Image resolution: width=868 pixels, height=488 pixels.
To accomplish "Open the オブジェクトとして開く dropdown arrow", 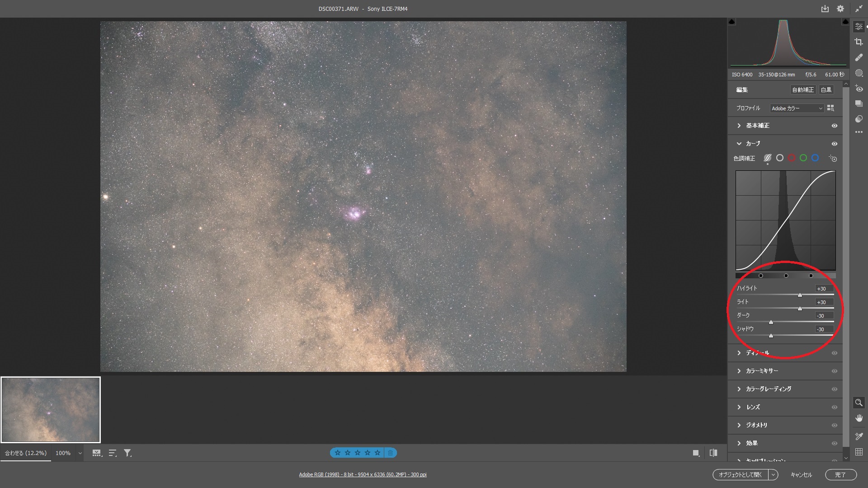I will 774,474.
